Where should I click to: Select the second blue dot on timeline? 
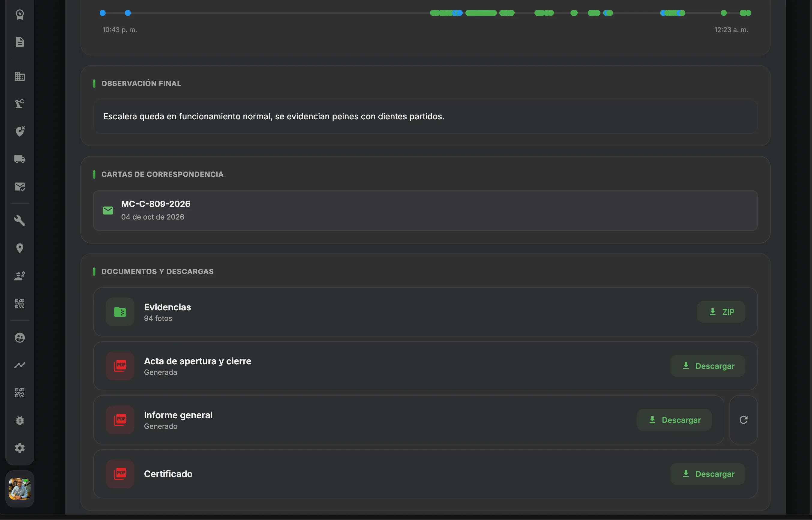point(128,13)
